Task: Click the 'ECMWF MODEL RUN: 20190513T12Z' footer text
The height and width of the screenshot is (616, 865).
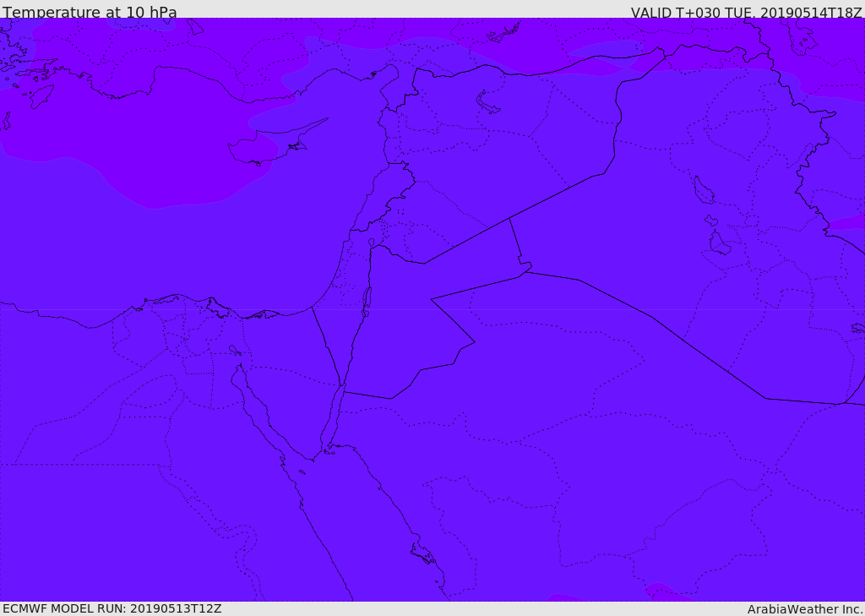Action: tap(112, 608)
